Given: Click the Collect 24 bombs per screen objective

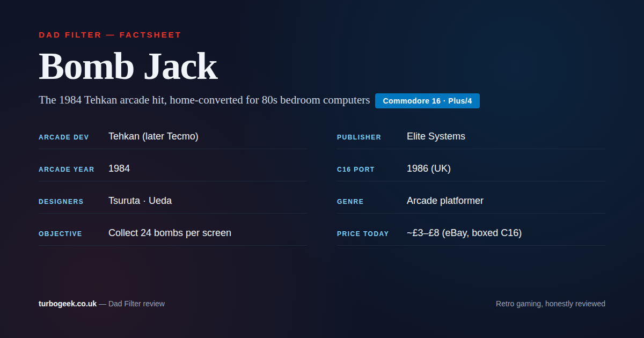Looking at the screenshot, I should (170, 232).
